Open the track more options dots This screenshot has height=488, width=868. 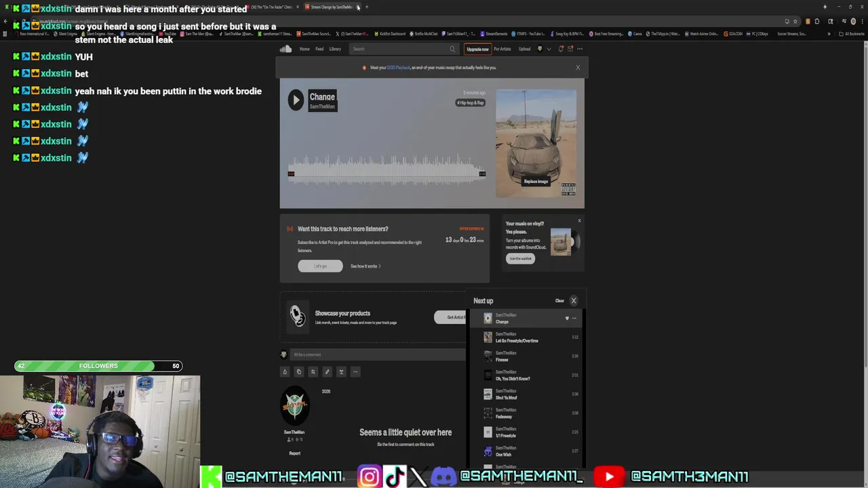[355, 371]
